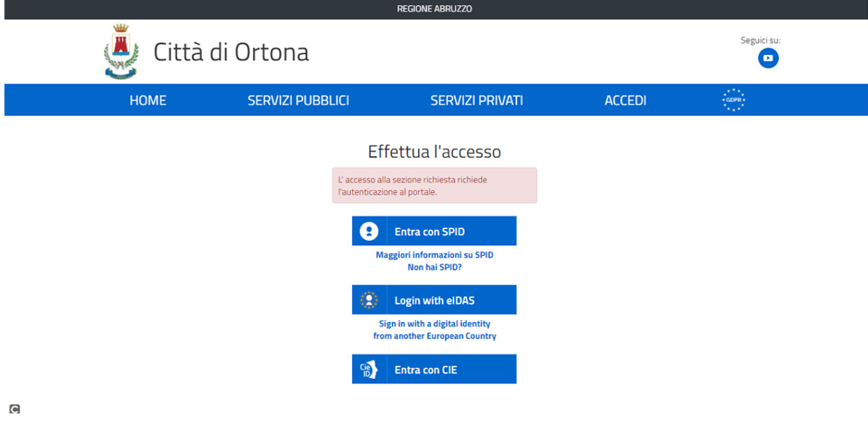Click the CIE ID card icon
This screenshot has height=434, width=868.
(x=369, y=370)
